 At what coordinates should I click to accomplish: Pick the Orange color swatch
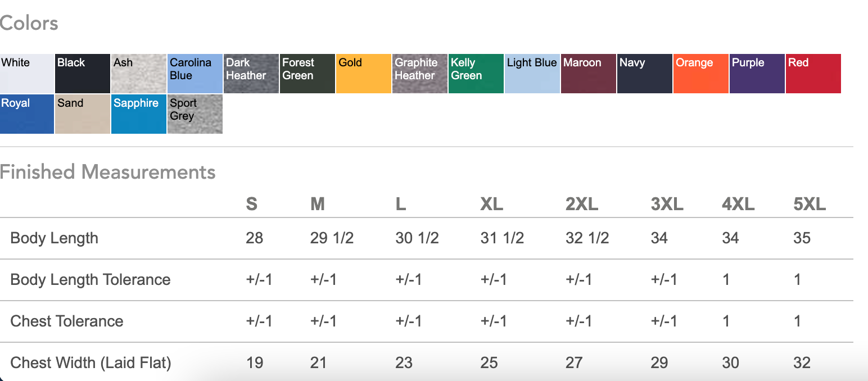701,74
